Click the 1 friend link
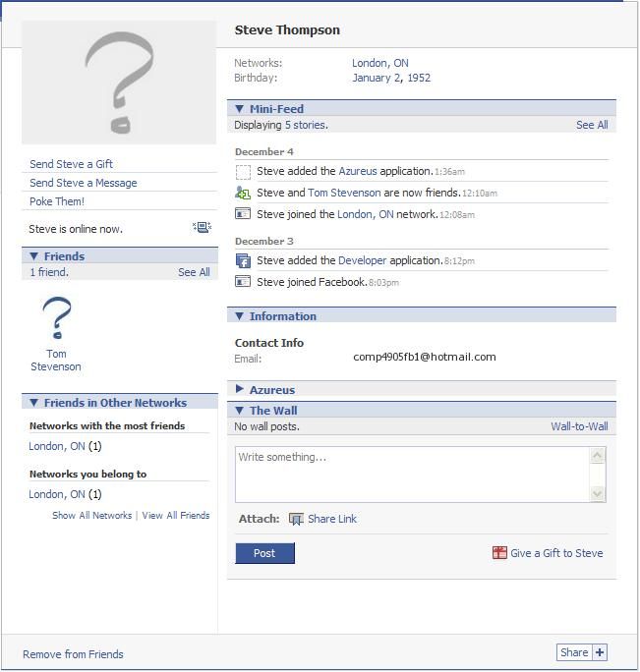 tap(49, 272)
